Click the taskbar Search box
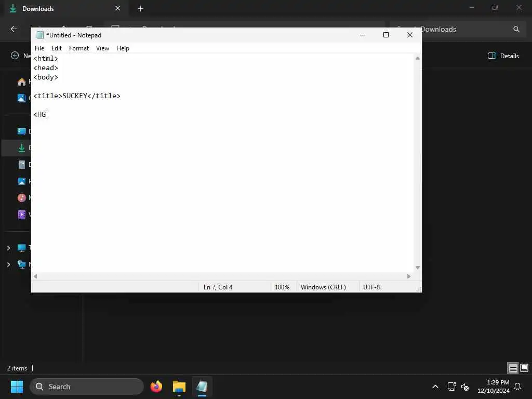Image resolution: width=532 pixels, height=399 pixels. pos(87,387)
